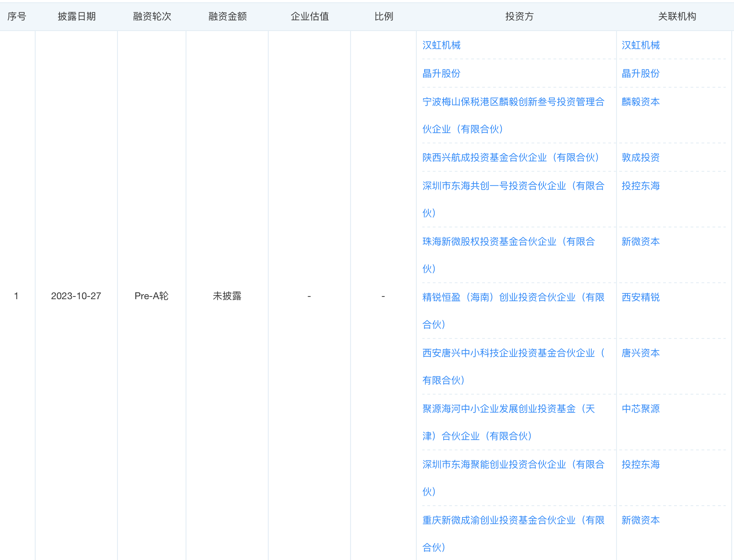Click the 唐兴资本 institution link

[x=640, y=353]
